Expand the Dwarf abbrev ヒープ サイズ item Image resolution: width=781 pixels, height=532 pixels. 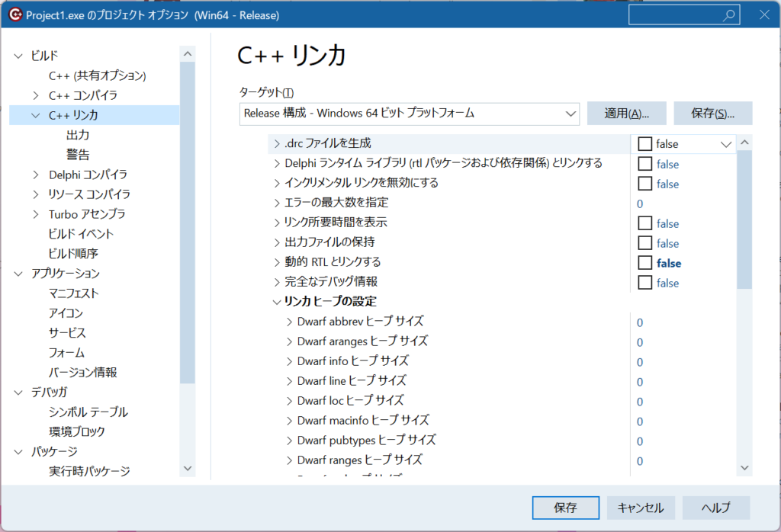pyautogui.click(x=289, y=322)
